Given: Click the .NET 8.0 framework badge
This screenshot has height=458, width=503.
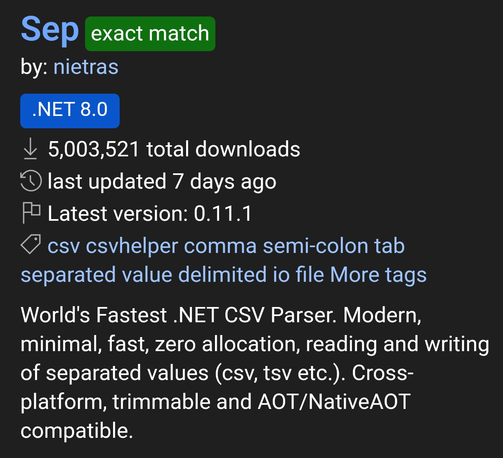Looking at the screenshot, I should click(x=70, y=111).
